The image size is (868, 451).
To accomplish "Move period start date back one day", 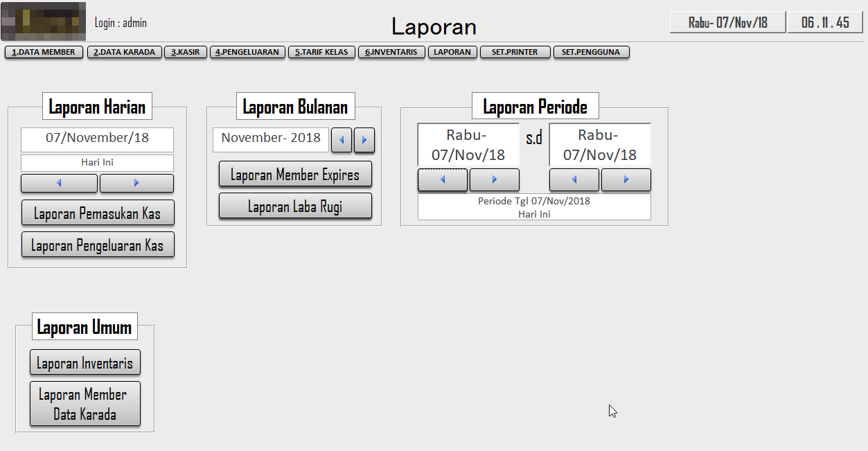I will pyautogui.click(x=443, y=179).
